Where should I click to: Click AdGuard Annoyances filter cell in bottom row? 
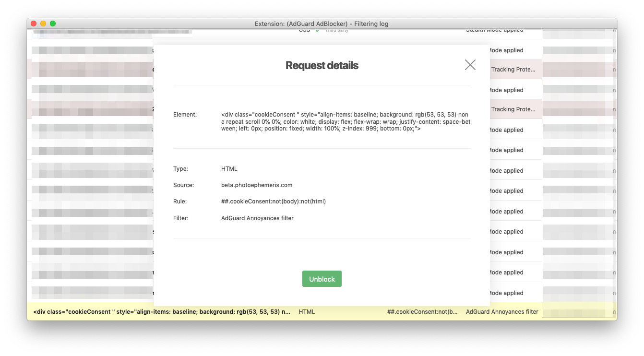tap(502, 312)
